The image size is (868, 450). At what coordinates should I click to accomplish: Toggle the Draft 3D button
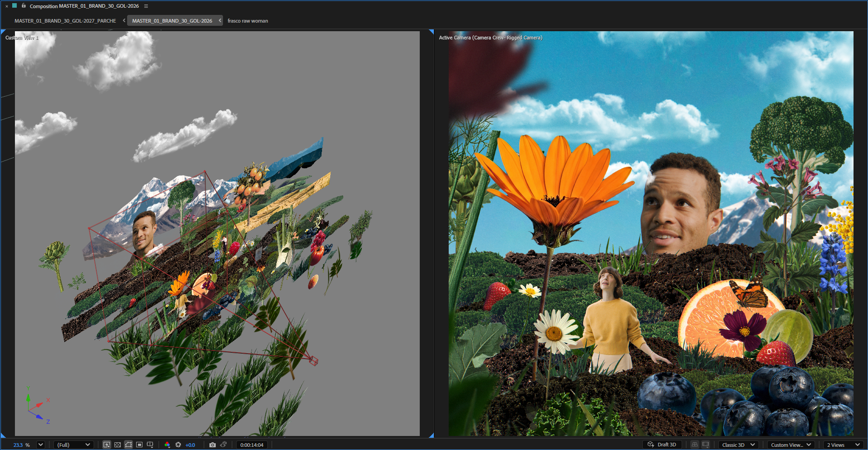[x=662, y=445]
